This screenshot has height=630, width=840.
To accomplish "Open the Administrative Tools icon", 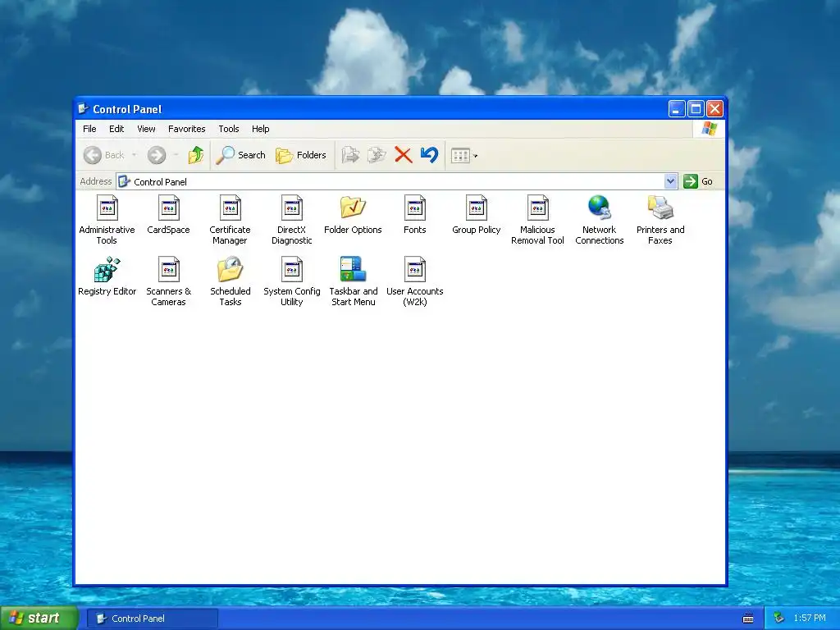I will click(107, 208).
